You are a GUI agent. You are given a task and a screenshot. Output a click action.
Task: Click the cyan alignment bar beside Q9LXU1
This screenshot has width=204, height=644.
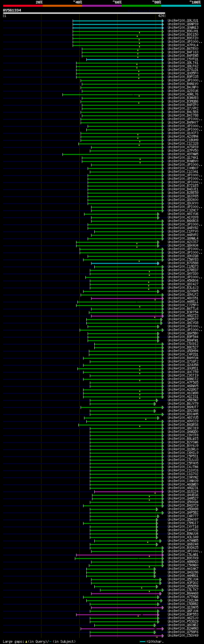pyautogui.click(x=118, y=20)
